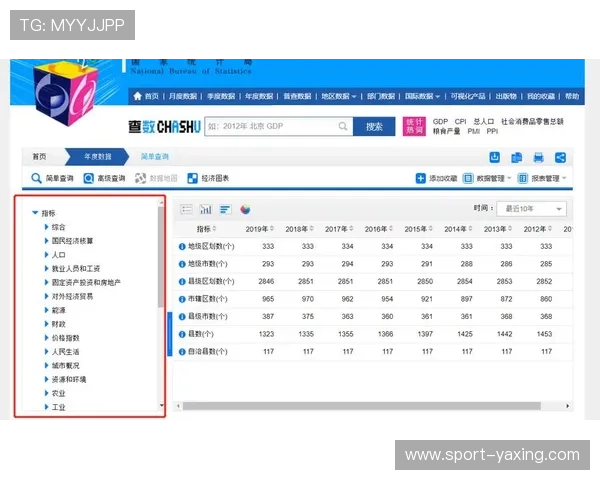Click info icon for 县数(个)
This screenshot has height=480, width=600.
tap(182, 334)
